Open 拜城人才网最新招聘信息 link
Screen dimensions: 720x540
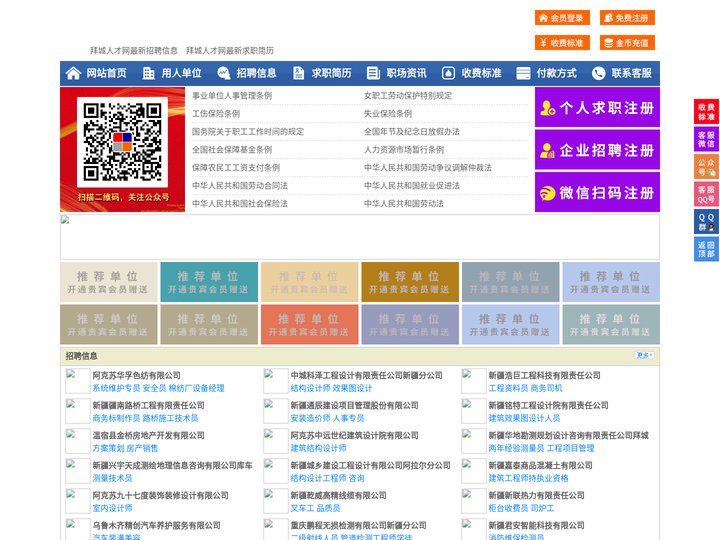[134, 51]
